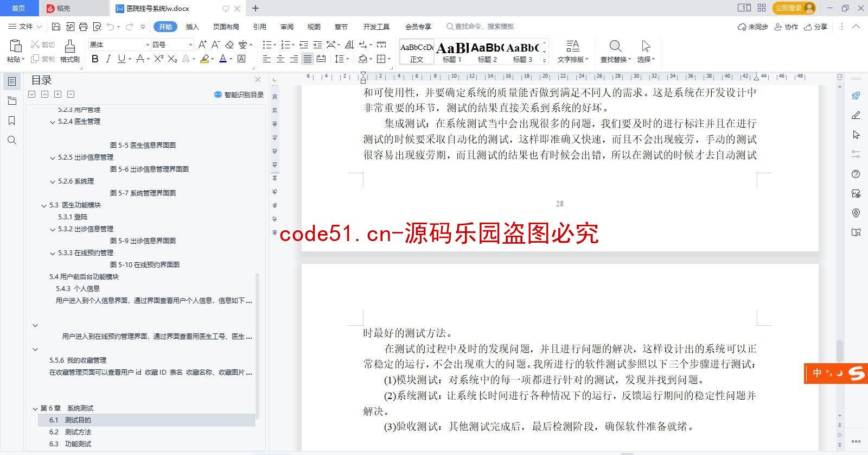Select justified alignment

tap(308, 59)
